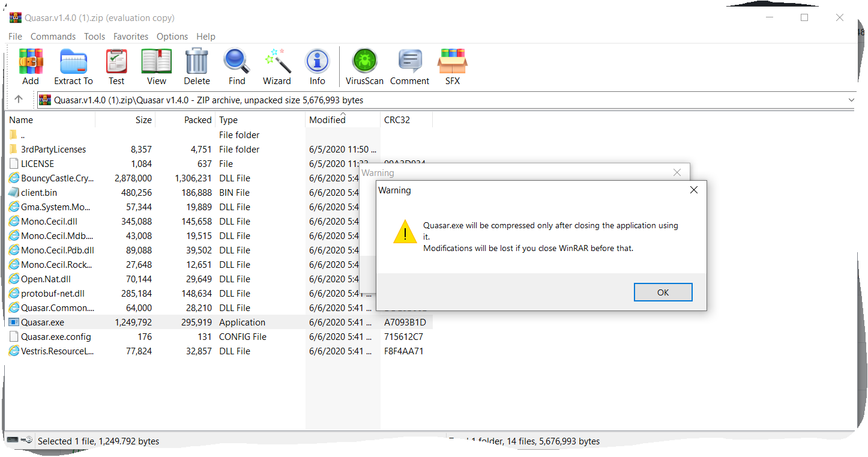Click the status bar drive icon
Image resolution: width=868 pixels, height=457 pixels.
pos(13,441)
